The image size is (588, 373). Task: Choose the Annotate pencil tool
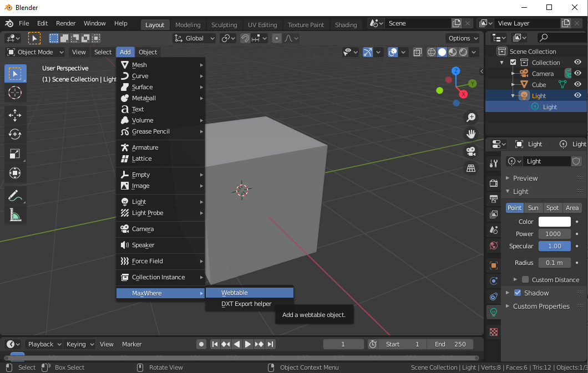[15, 196]
